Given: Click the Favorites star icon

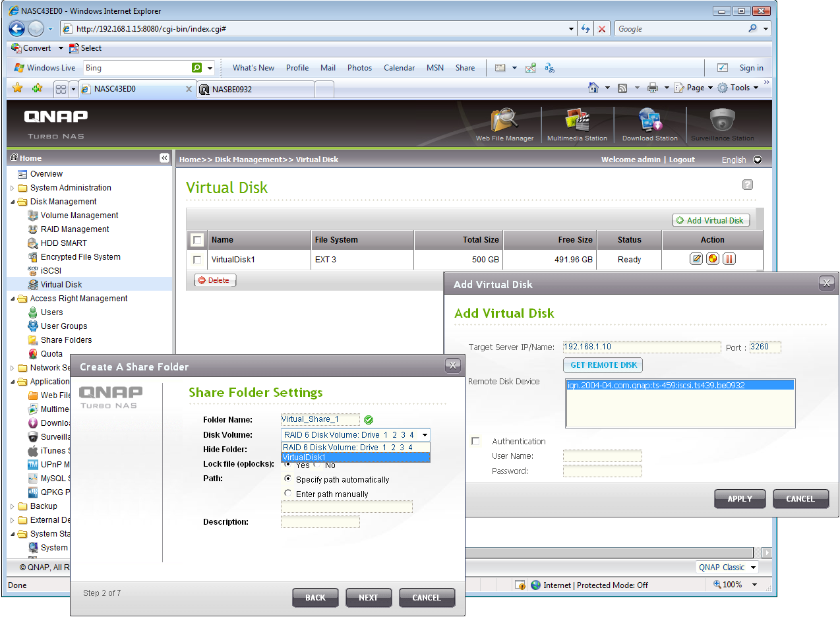Looking at the screenshot, I should (18, 88).
